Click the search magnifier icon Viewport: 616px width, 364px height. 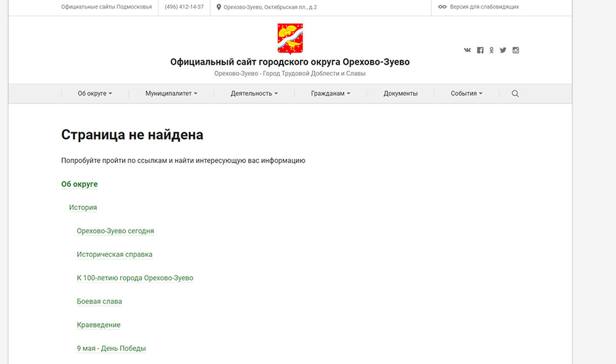pos(515,94)
